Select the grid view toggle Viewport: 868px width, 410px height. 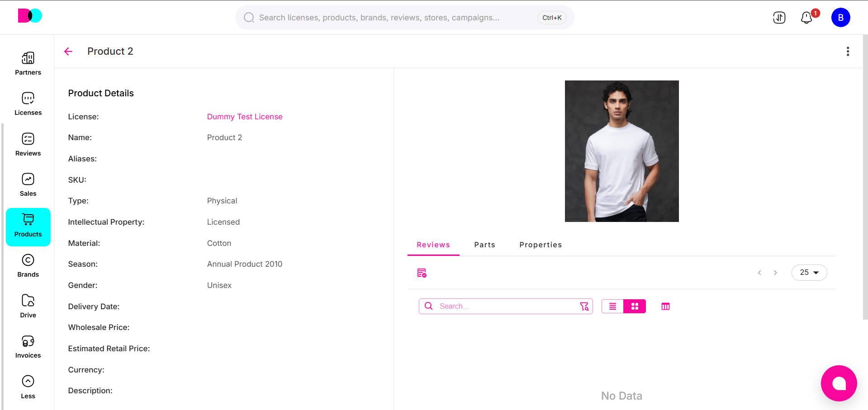click(635, 306)
